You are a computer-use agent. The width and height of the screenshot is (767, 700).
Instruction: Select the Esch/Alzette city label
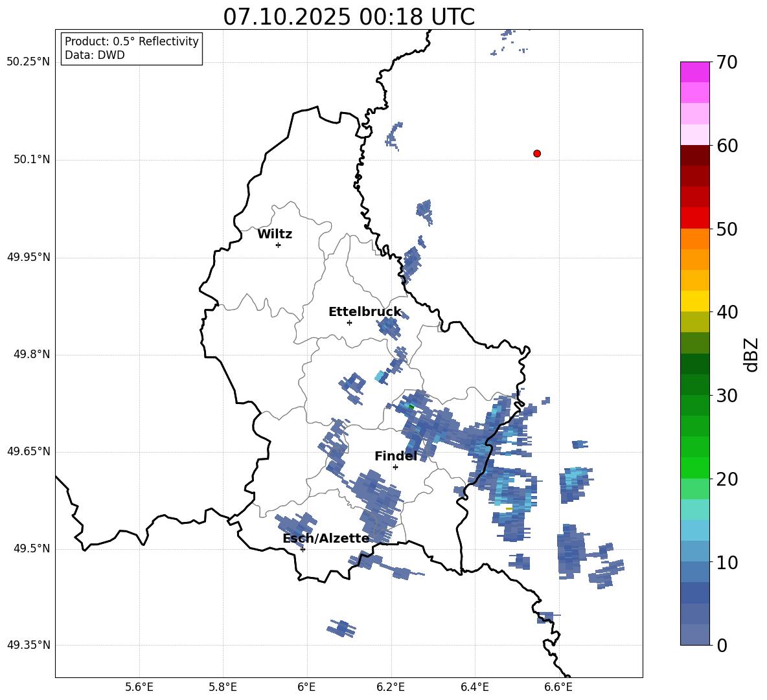coord(326,538)
